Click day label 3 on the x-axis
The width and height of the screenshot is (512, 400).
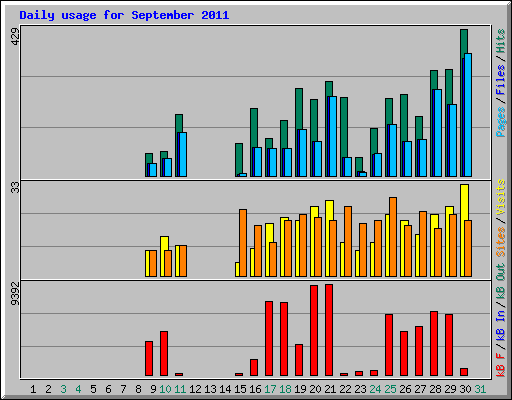pyautogui.click(x=63, y=389)
